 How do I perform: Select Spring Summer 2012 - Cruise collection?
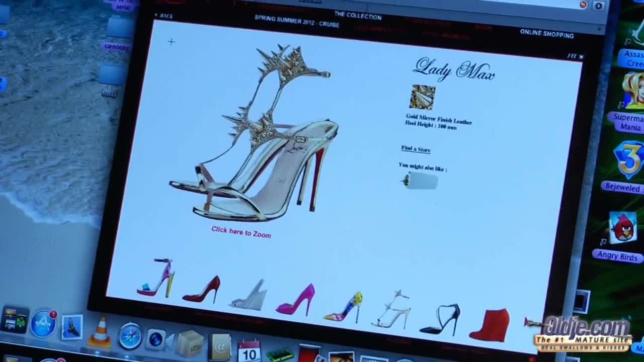(x=296, y=21)
